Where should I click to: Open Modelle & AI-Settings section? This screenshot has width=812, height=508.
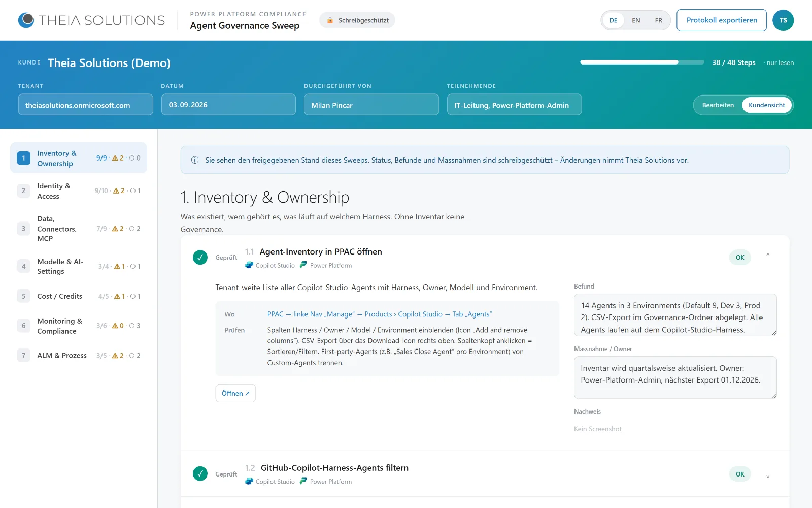point(79,266)
